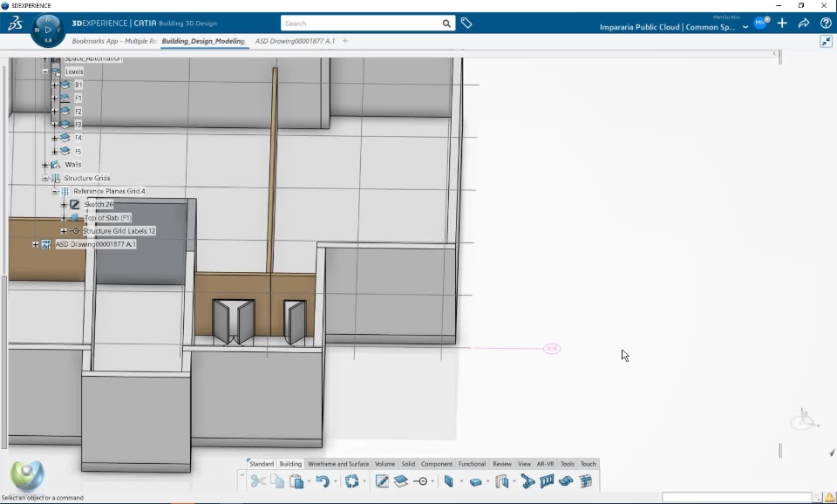Viewport: 837px width, 504px height.
Task: Select the Railing tool icon
Action: [548, 481]
